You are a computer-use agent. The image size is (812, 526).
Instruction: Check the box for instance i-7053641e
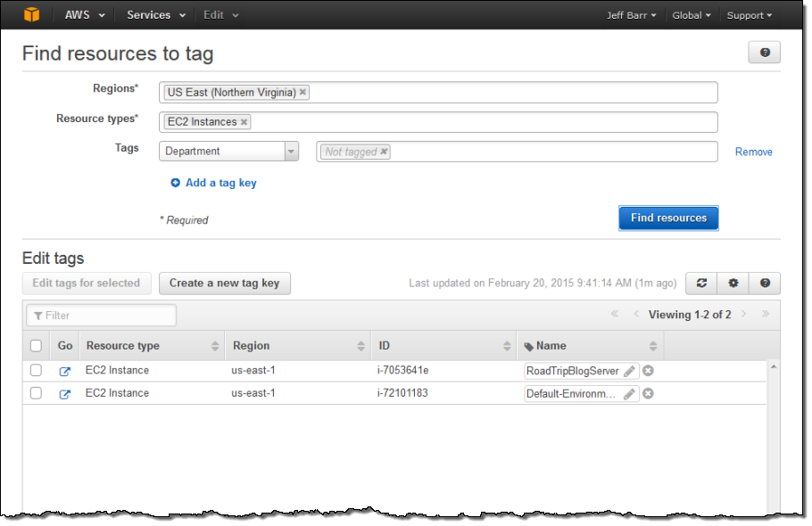pos(36,370)
